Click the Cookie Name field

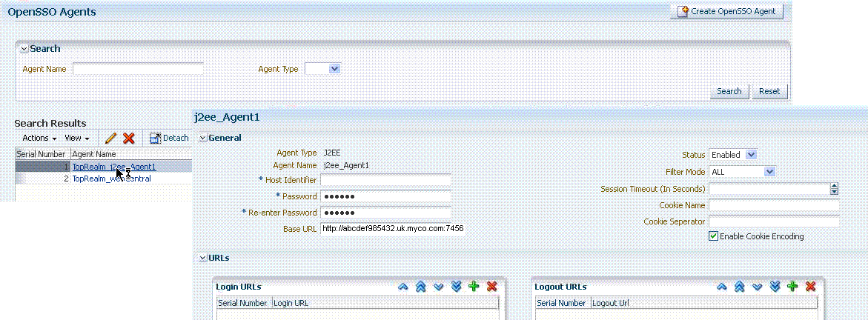[x=774, y=205]
